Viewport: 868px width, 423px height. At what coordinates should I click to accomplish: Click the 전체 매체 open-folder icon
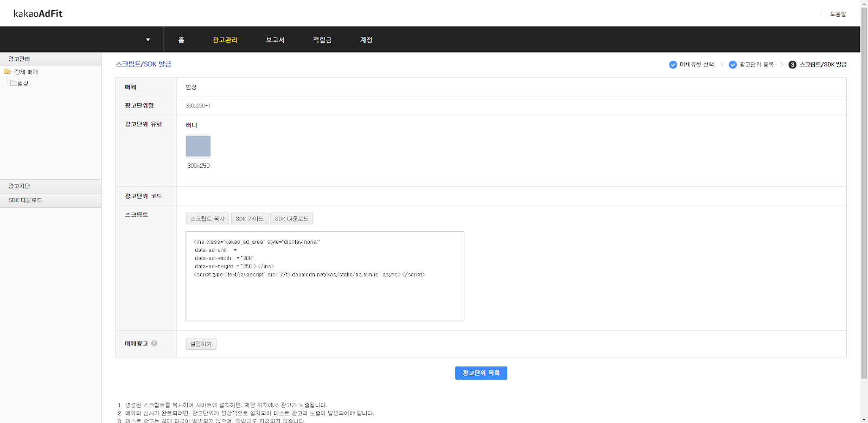(8, 72)
